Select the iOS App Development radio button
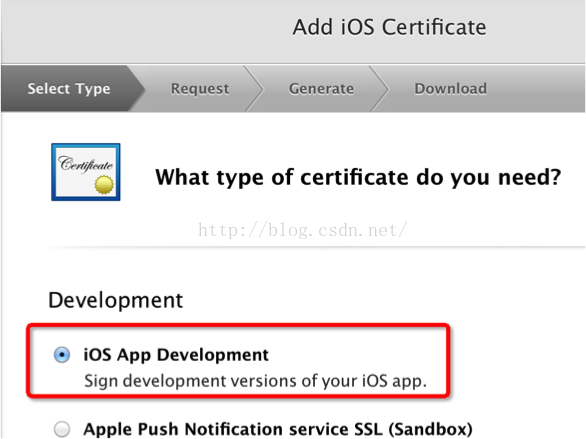This screenshot has width=586, height=439. 62,355
